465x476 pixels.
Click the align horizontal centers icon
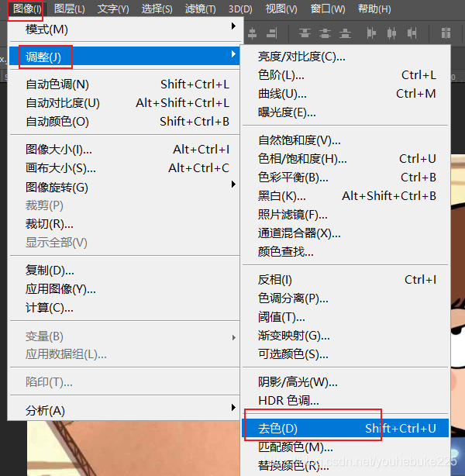pos(252,33)
